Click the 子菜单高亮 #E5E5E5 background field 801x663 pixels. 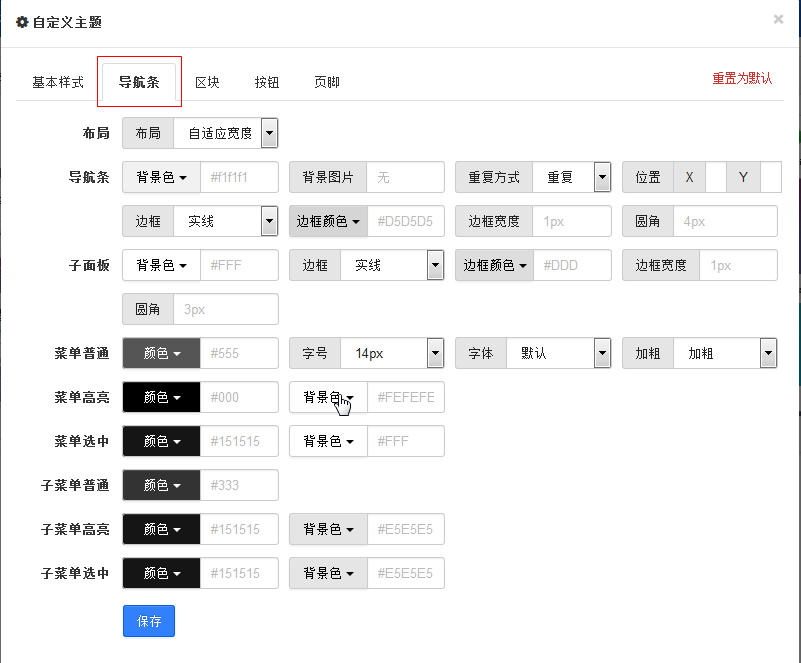pos(406,529)
